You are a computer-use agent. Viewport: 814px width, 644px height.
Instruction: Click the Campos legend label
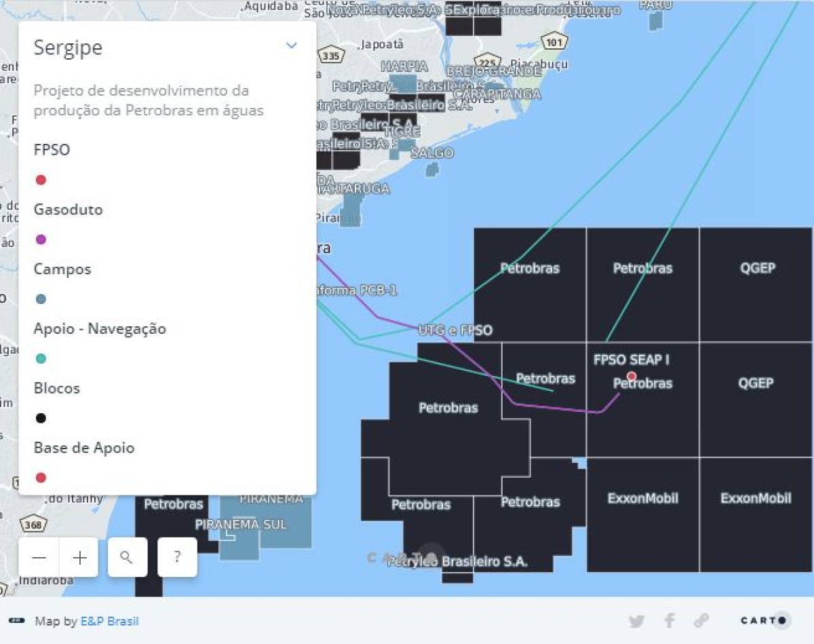pos(62,269)
